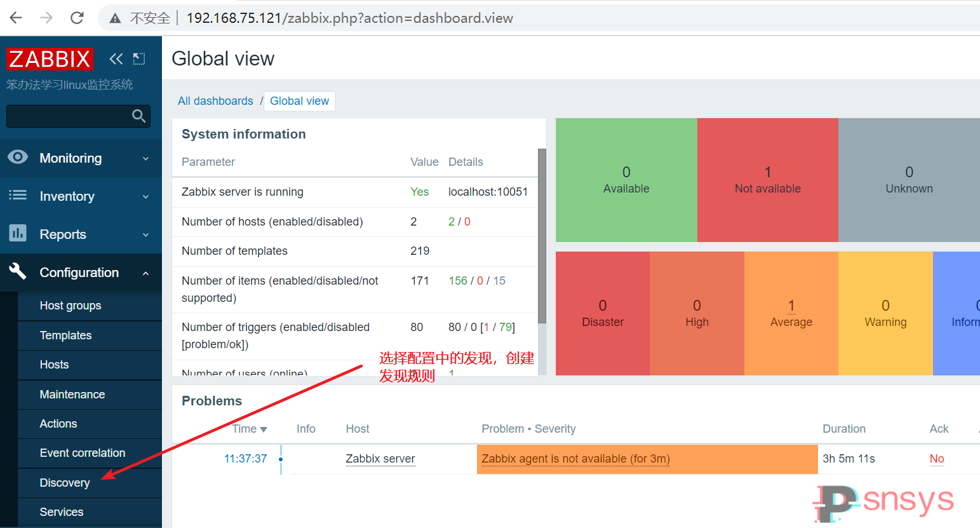Open Discovery under Configuration
The image size is (980, 528).
pyautogui.click(x=65, y=483)
